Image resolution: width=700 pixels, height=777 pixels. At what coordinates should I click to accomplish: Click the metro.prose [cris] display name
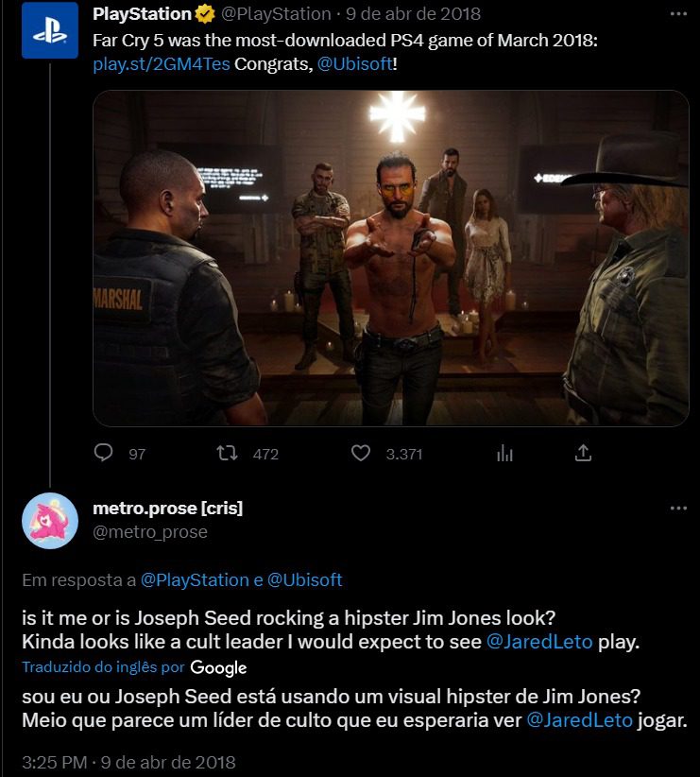pyautogui.click(x=167, y=508)
